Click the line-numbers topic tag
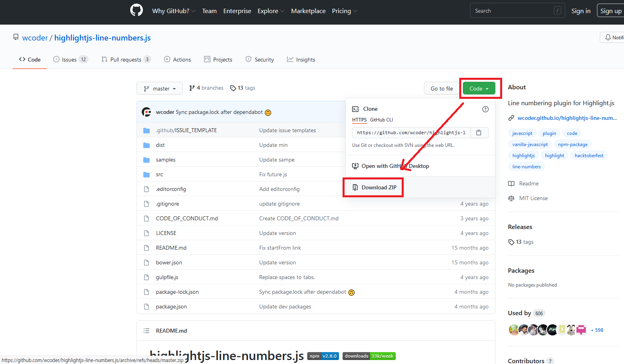This screenshot has width=624, height=364. pyautogui.click(x=526, y=167)
